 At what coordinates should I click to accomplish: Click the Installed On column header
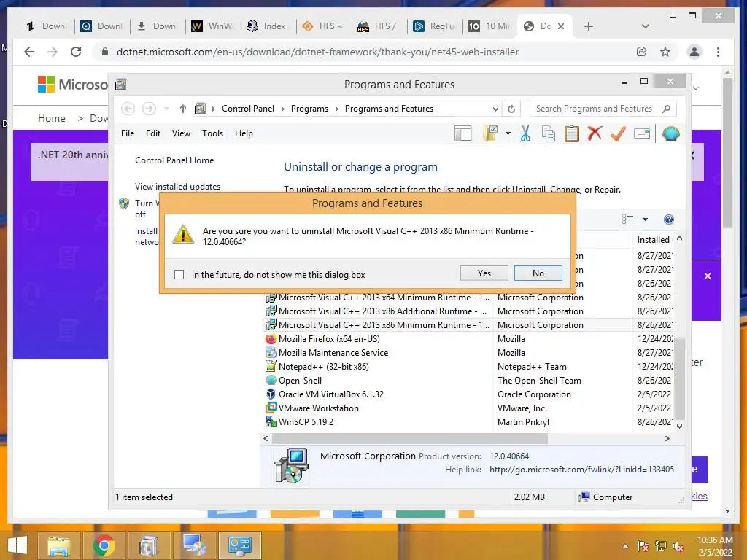654,240
